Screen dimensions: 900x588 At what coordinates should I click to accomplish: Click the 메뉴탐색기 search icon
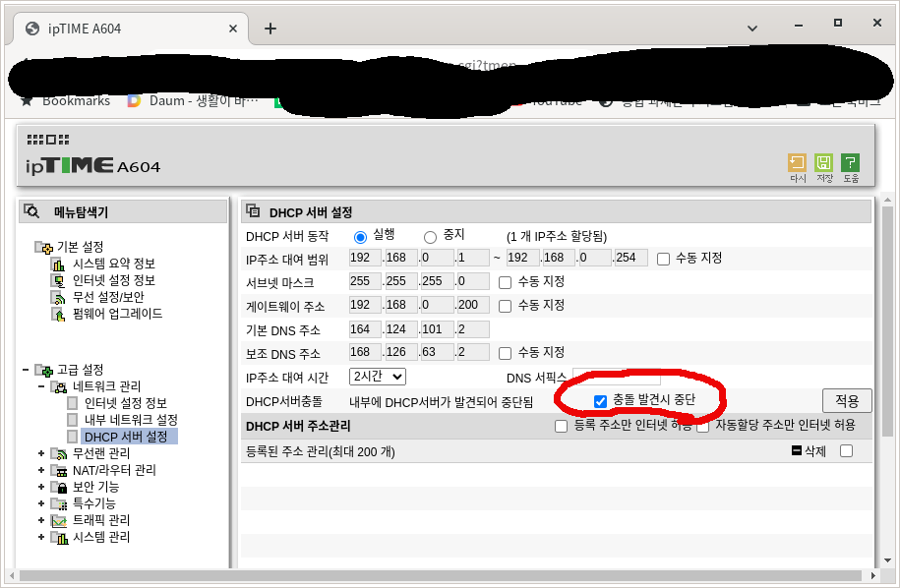[31, 211]
